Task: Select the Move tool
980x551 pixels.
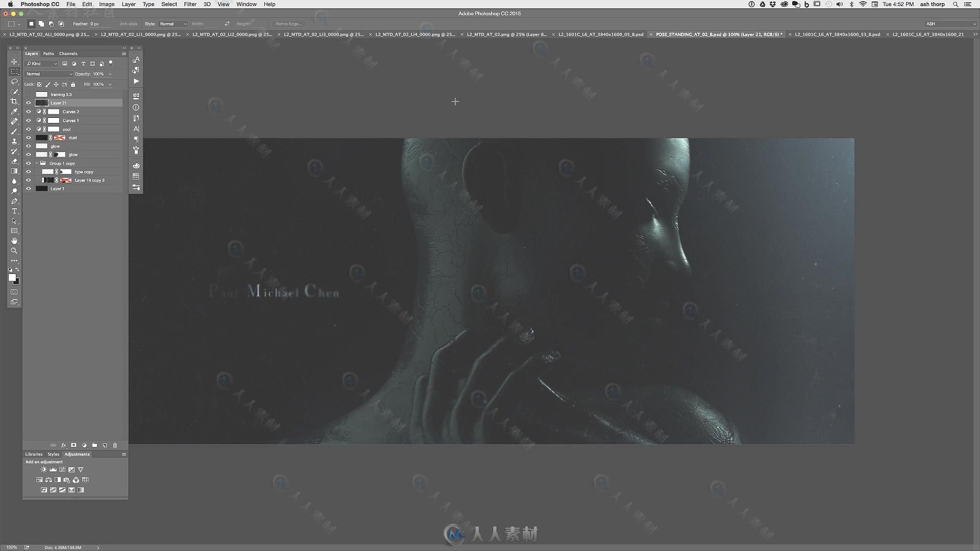Action: [x=14, y=62]
